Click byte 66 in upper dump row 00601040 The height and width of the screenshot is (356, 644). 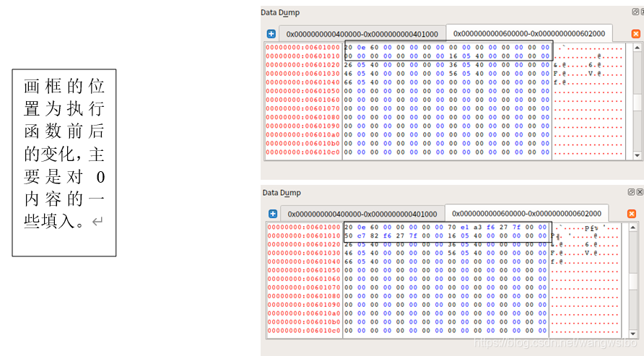pos(348,82)
